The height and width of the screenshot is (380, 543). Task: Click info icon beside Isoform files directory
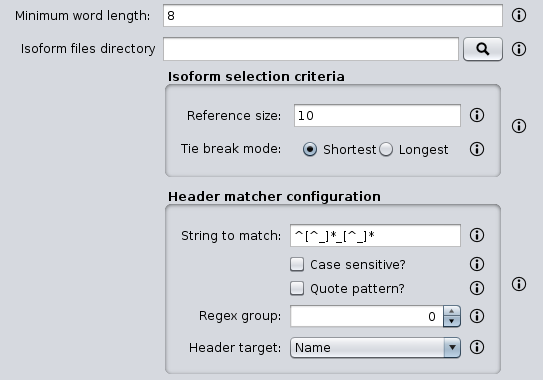519,49
